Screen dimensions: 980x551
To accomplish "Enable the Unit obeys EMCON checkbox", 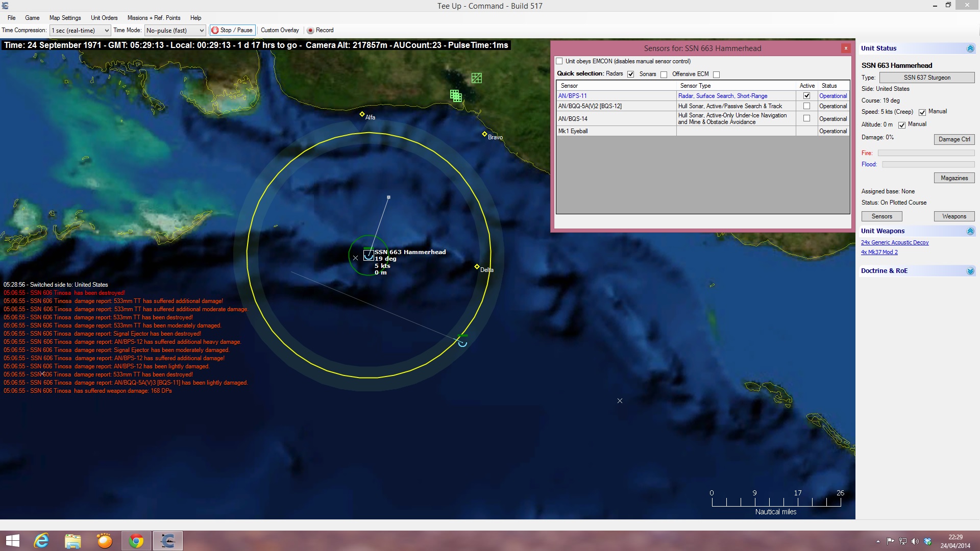I will [559, 61].
